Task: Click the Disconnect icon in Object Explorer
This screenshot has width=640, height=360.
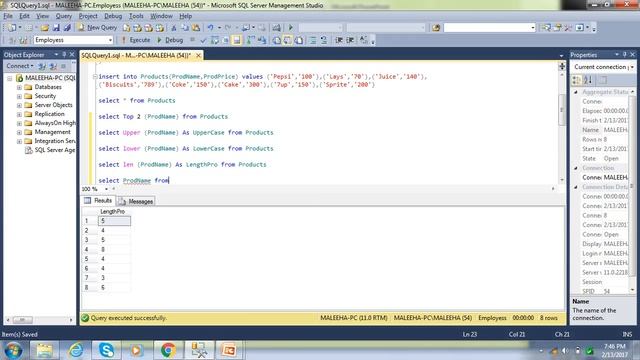Action: pos(53,66)
